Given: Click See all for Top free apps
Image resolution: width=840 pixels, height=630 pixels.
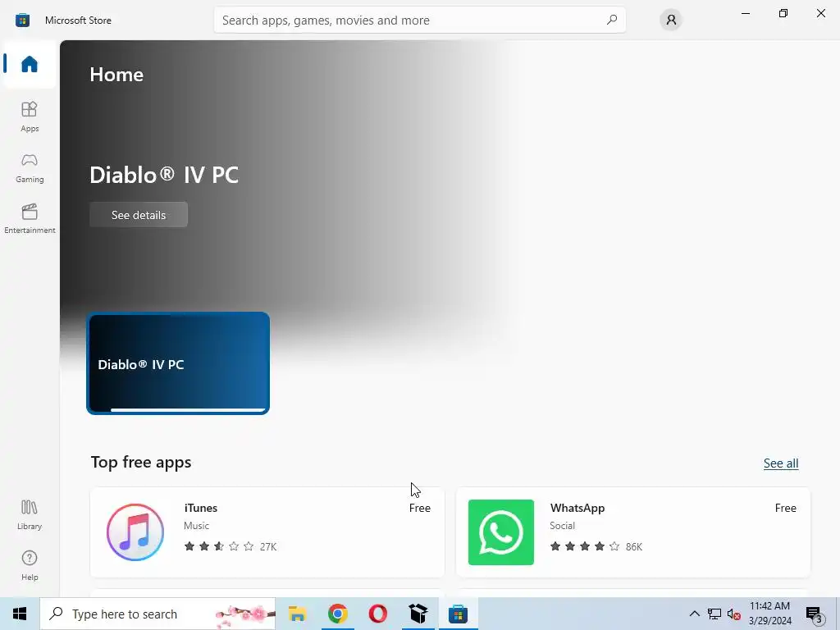Looking at the screenshot, I should pyautogui.click(x=781, y=463).
